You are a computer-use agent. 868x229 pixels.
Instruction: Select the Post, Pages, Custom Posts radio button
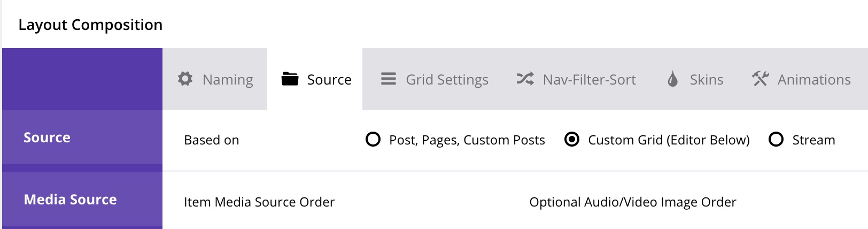click(373, 140)
